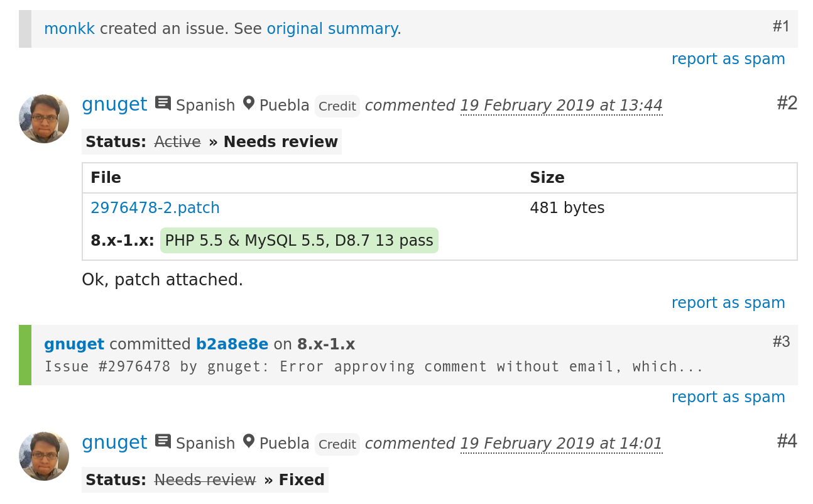813x504 pixels.
Task: View the original summary link
Action: pyautogui.click(x=332, y=29)
